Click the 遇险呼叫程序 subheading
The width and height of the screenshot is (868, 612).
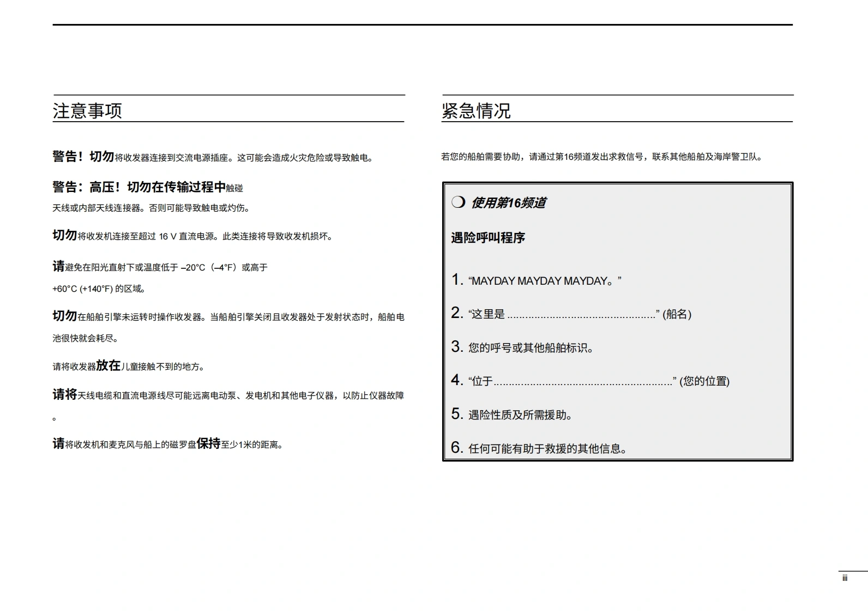pyautogui.click(x=488, y=238)
